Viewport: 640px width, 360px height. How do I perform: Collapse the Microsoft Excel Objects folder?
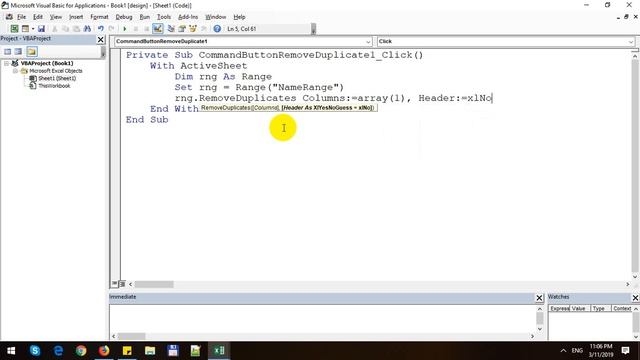(x=15, y=71)
